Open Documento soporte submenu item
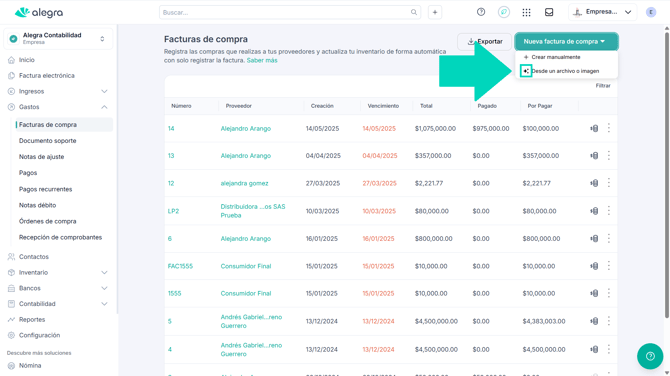670x376 pixels. point(47,141)
